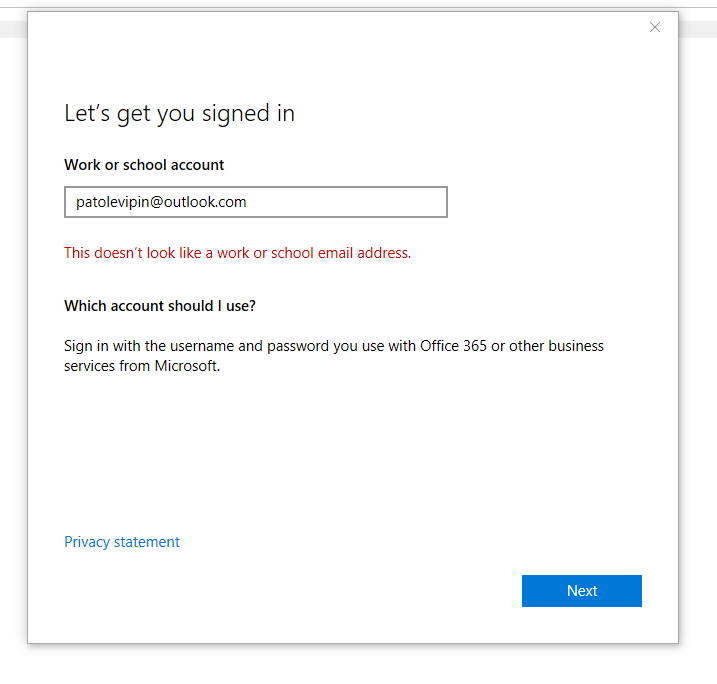
Task: Click 'other business' text in the description
Action: [556, 346]
